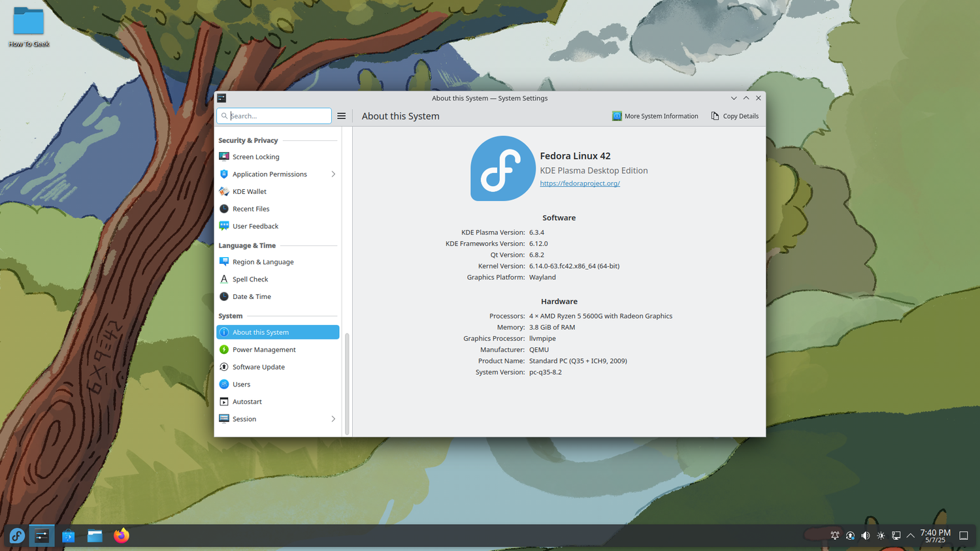Open Software Update settings
The width and height of the screenshot is (980, 551).
[x=278, y=367]
